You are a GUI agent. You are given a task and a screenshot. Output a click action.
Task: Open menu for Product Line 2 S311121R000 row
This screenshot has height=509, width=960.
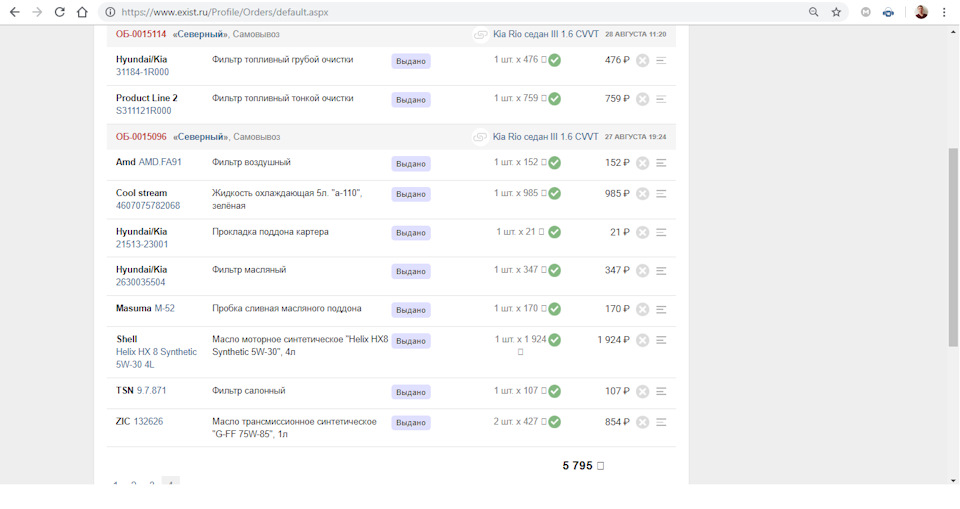(661, 99)
